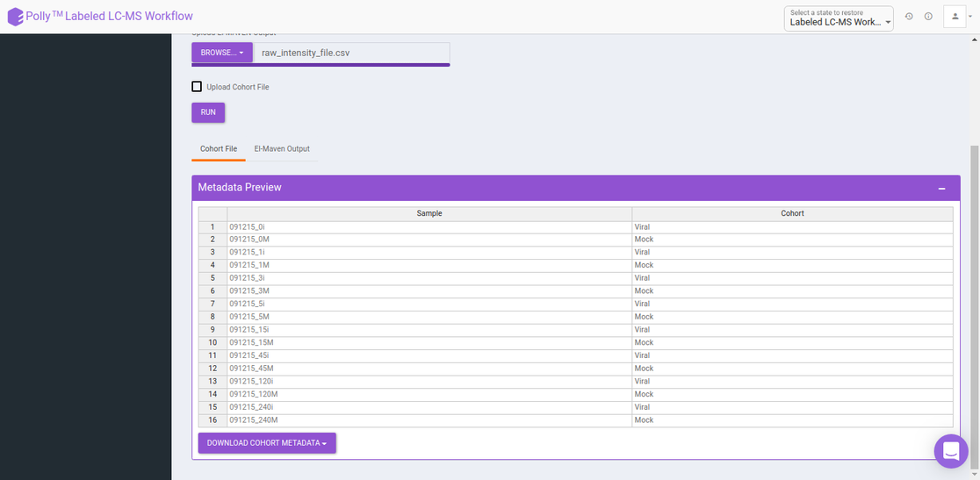Select sample cell 091215_15i
The image size is (980, 480).
(x=429, y=330)
